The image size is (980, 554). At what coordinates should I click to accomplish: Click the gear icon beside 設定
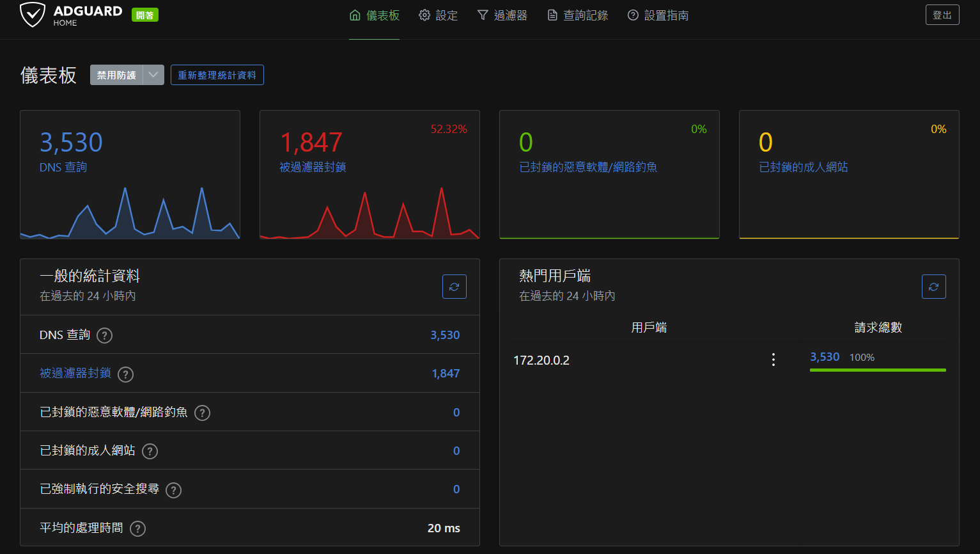424,15
